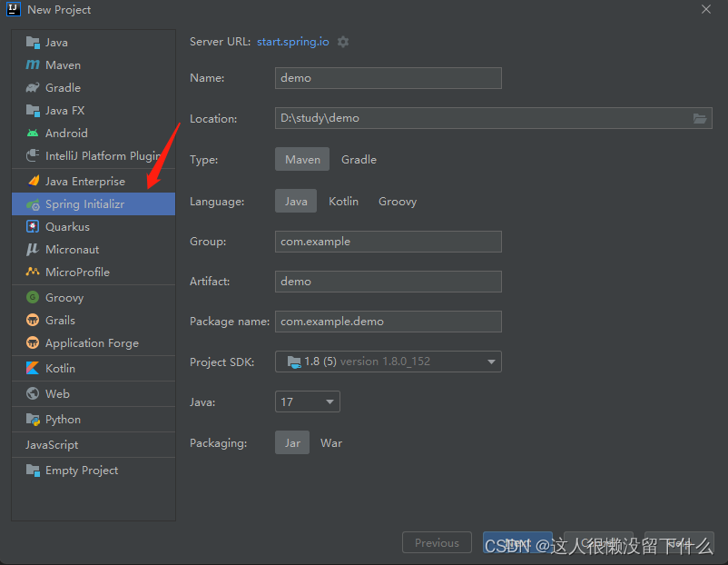
Task: Select Gradle generator label in list
Action: [64, 88]
